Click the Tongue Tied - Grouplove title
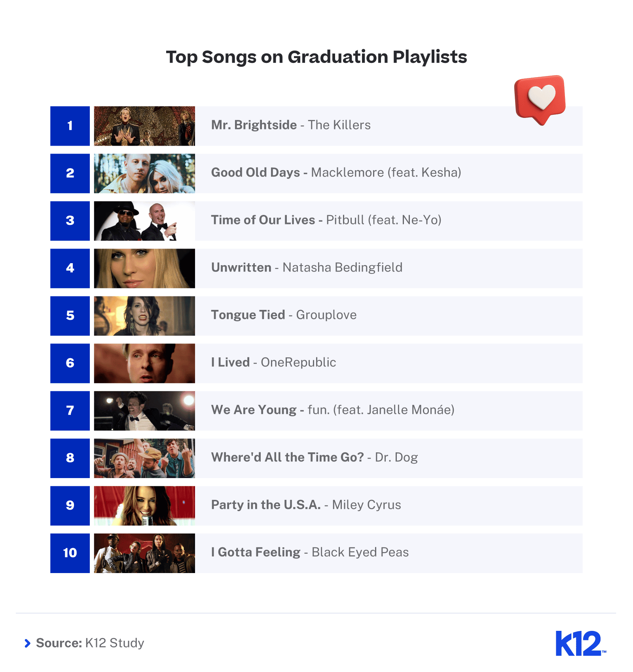633x672 pixels. coord(284,315)
